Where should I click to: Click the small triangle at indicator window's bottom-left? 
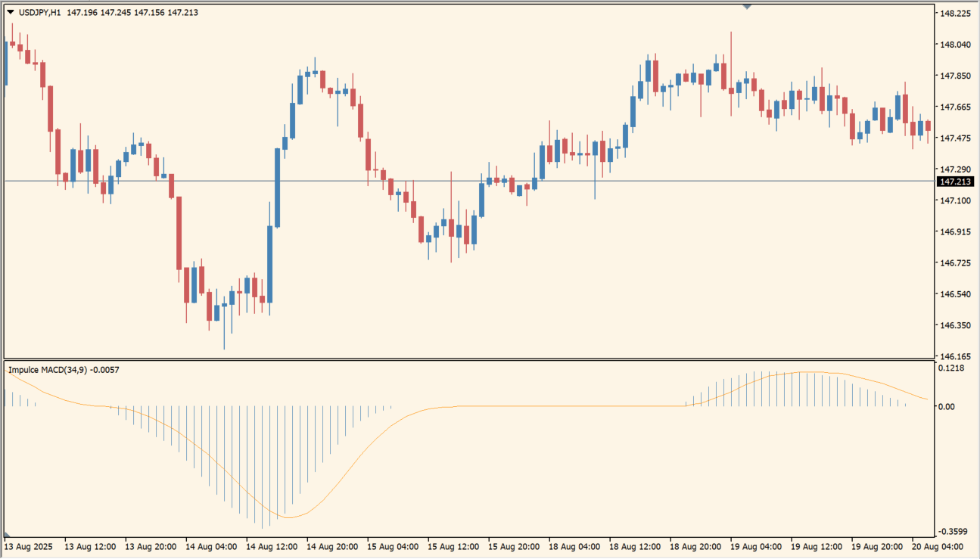pos(8,534)
